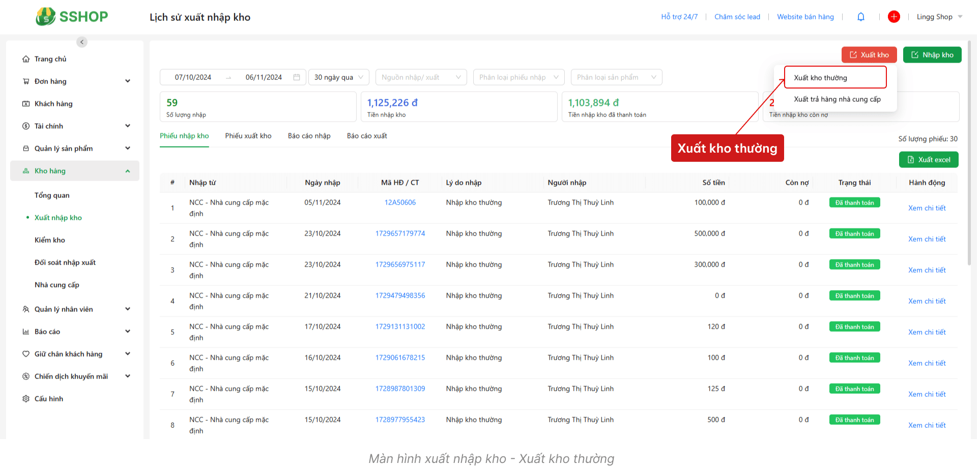Open Trang chủ from the sidebar
Image resolution: width=980 pixels, height=466 pixels.
[50, 59]
